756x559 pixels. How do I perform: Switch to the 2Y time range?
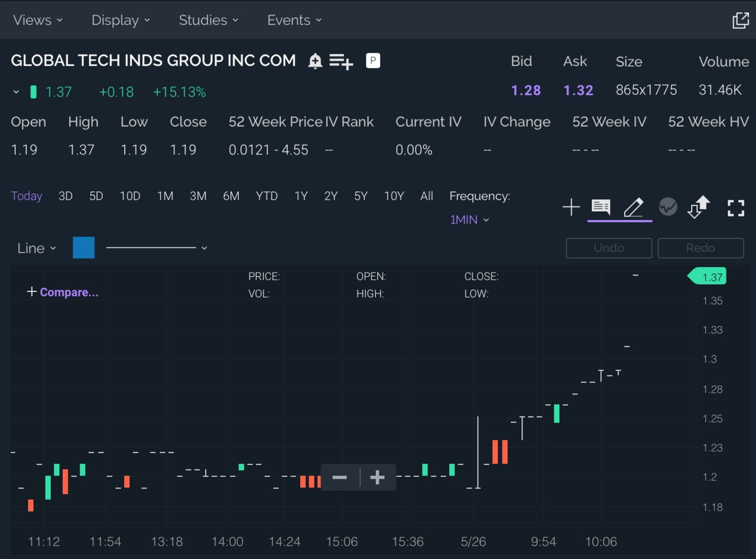coord(331,196)
